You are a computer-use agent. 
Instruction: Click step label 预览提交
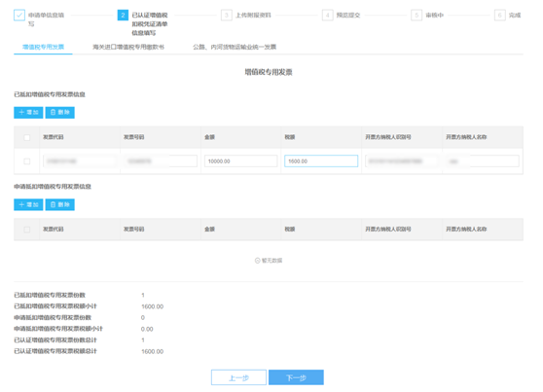pos(348,15)
